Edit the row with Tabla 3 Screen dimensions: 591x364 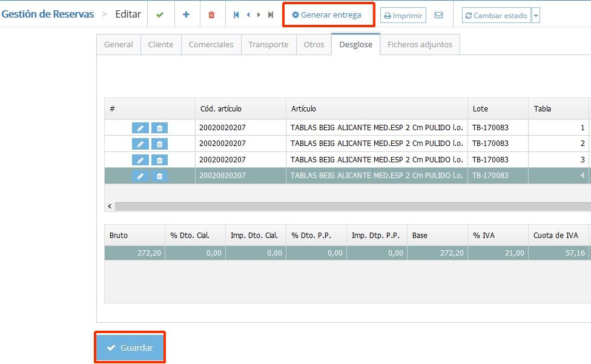coord(140,160)
